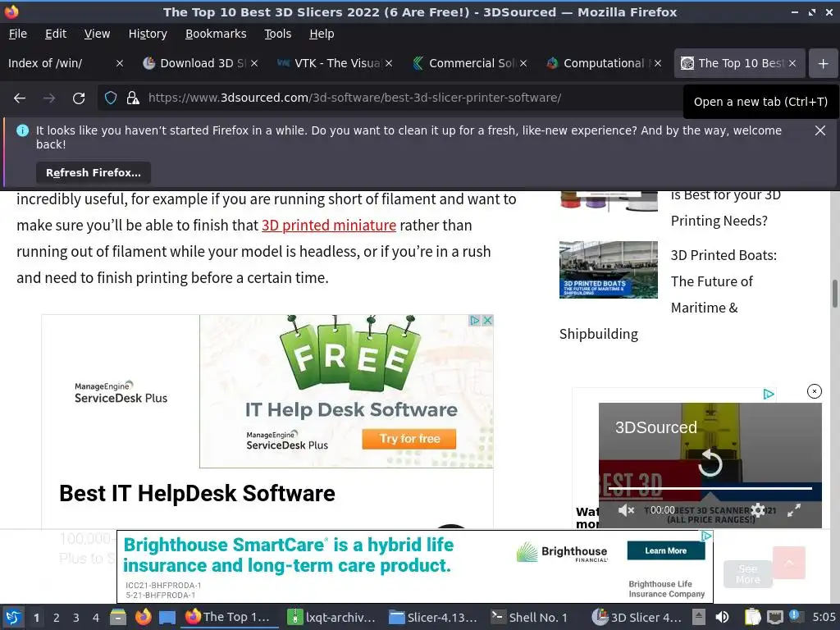This screenshot has width=840, height=630.
Task: Replay the 3DSourced video
Action: 710,463
